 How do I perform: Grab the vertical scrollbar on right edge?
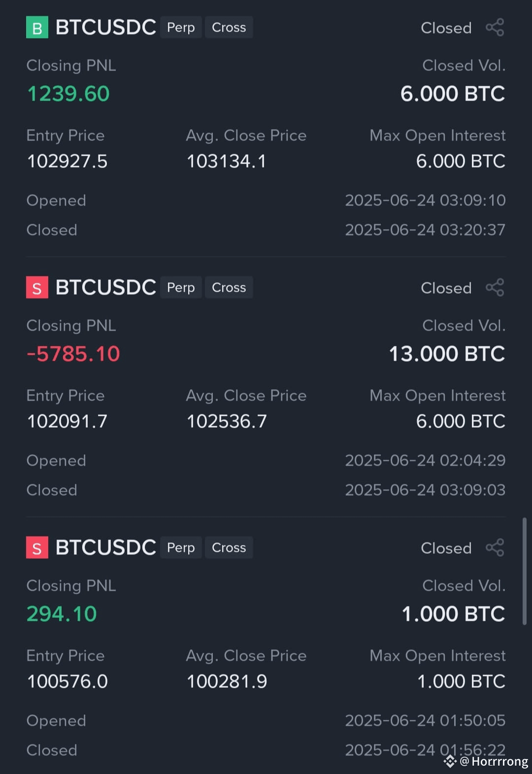[x=525, y=572]
